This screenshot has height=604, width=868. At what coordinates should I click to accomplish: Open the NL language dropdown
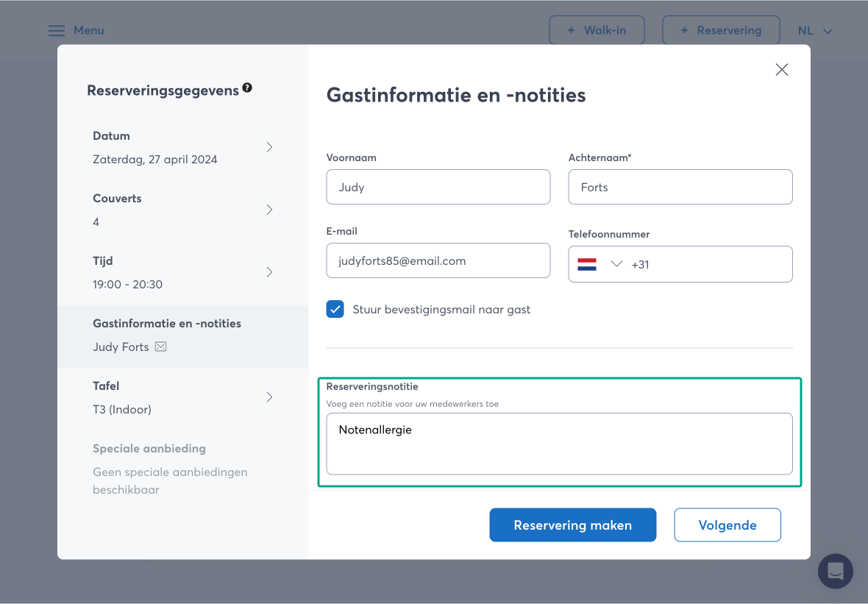point(815,31)
